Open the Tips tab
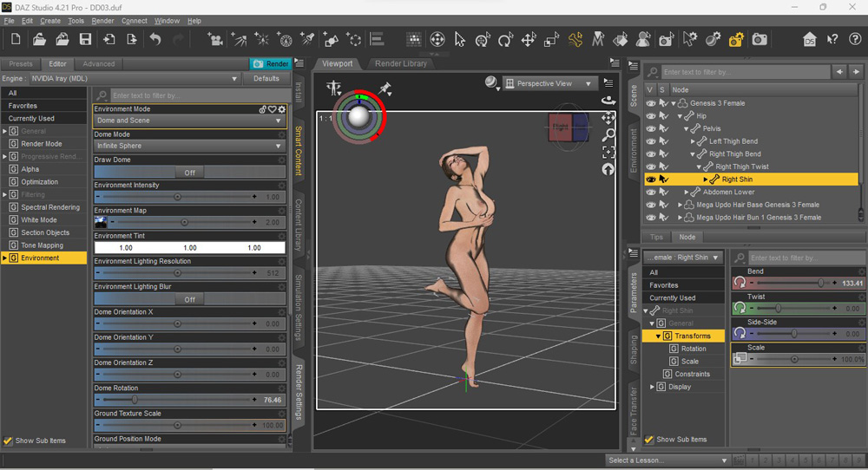This screenshot has height=470, width=868. click(656, 238)
